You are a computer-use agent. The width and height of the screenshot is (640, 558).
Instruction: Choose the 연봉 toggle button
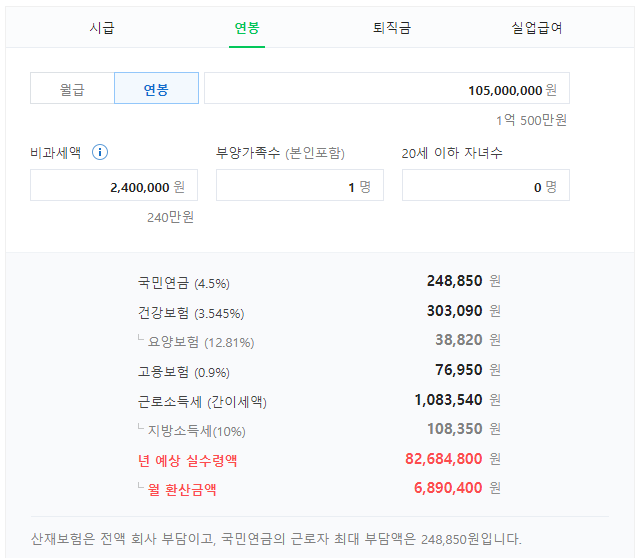(156, 88)
